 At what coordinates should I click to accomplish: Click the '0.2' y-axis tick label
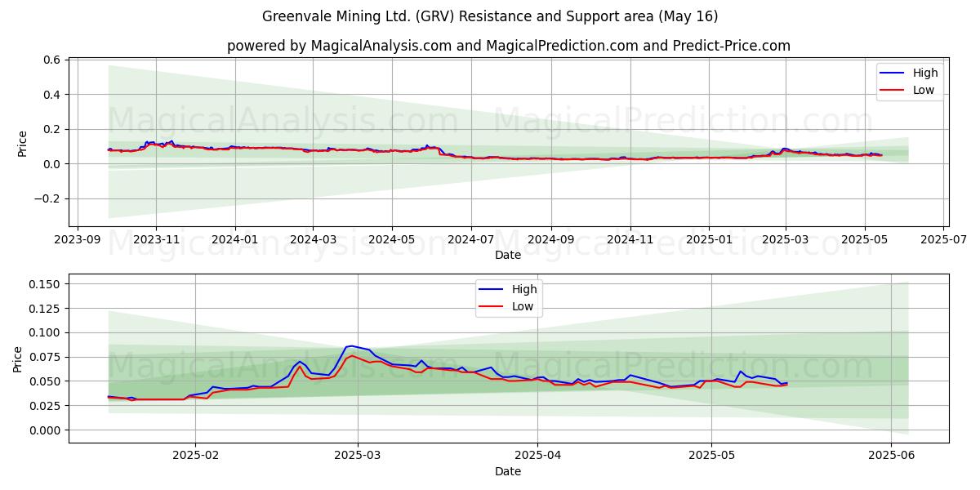[x=51, y=129]
